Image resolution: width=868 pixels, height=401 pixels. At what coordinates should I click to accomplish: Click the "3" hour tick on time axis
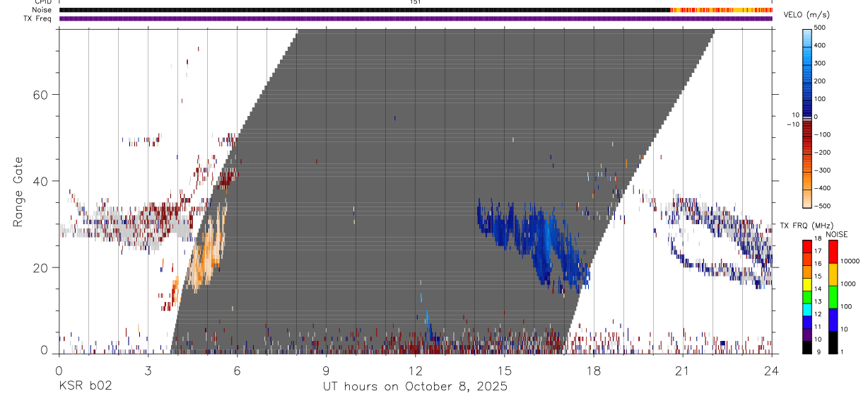click(148, 370)
